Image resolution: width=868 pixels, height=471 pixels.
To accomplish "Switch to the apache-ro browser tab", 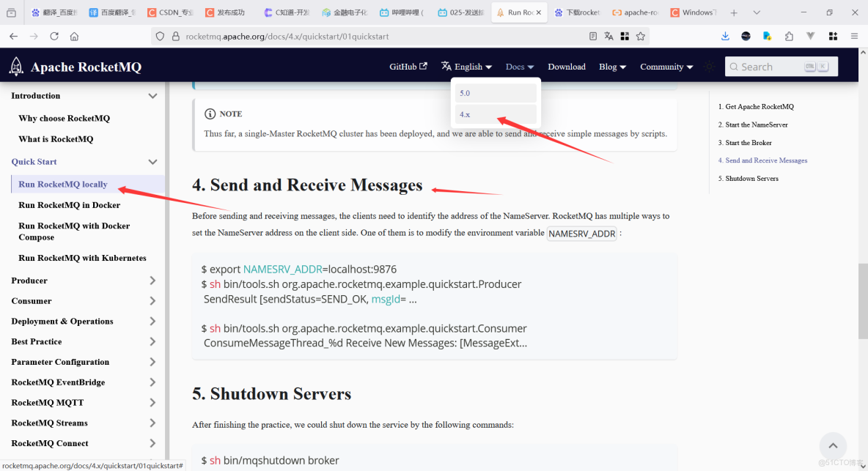I will pos(636,12).
